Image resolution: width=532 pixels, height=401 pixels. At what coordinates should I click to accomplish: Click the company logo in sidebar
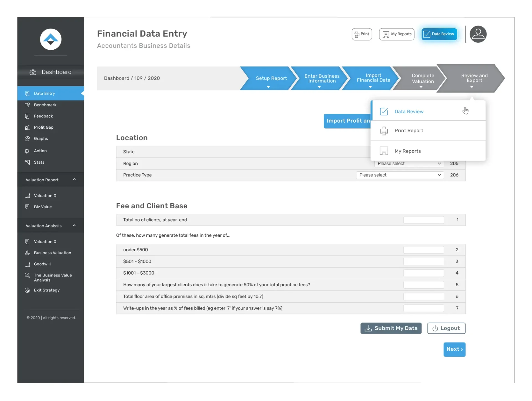point(50,39)
